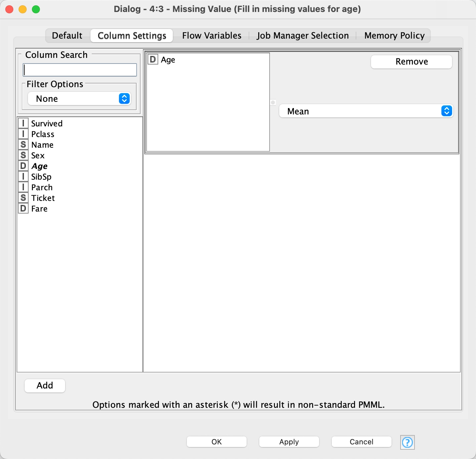
Task: Click the help question mark icon
Action: coord(407,442)
